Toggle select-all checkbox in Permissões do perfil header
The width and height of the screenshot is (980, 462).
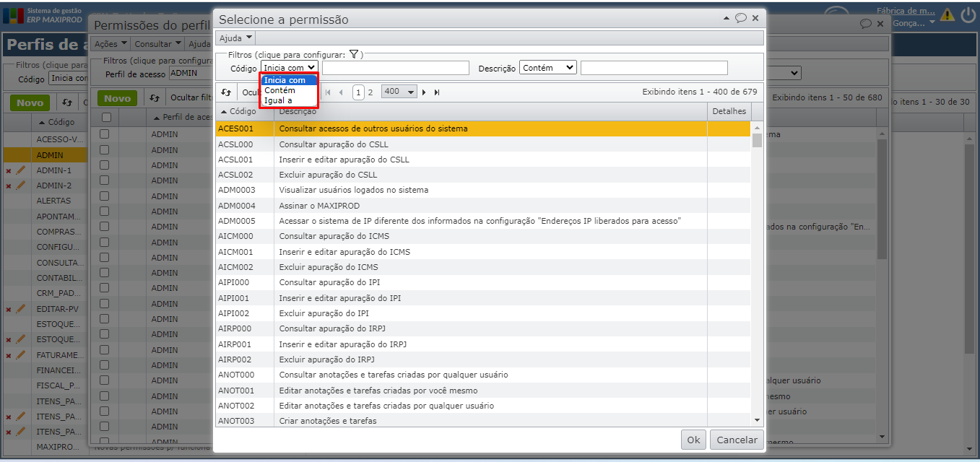106,117
